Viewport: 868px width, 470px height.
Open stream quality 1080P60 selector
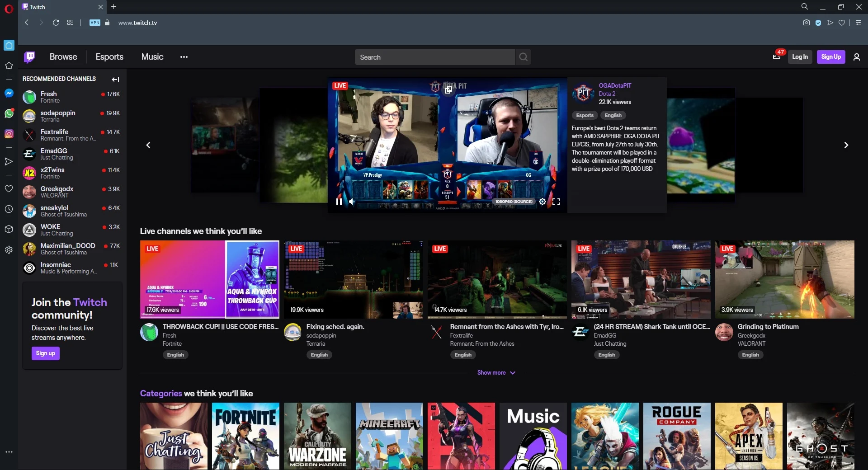[x=514, y=202]
